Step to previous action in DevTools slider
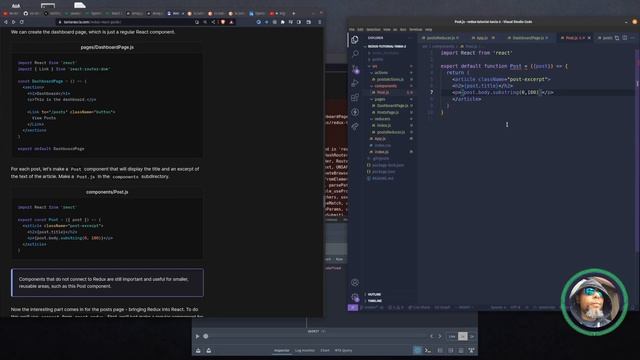Image resolution: width=640 pixels, height=360 pixels. (431, 336)
